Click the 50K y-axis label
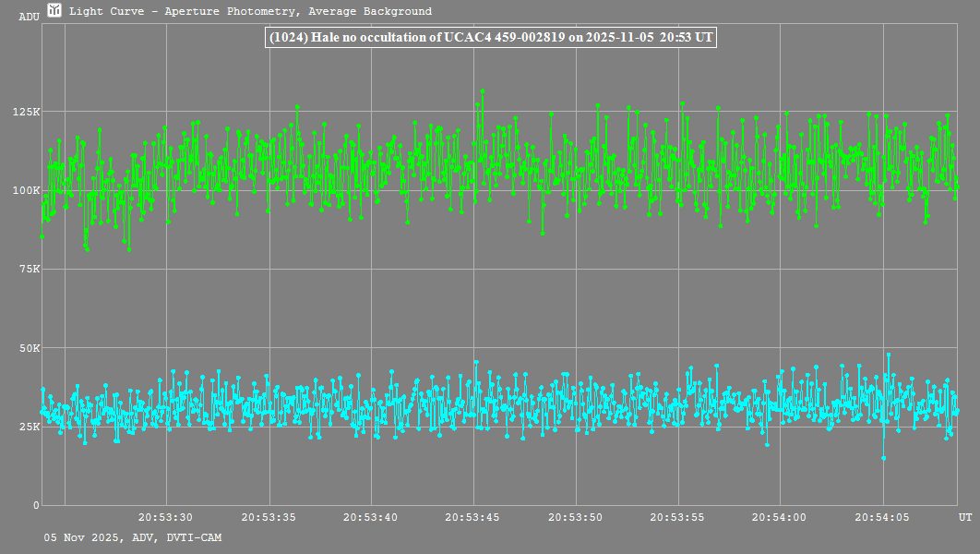980x554 pixels. (29, 348)
